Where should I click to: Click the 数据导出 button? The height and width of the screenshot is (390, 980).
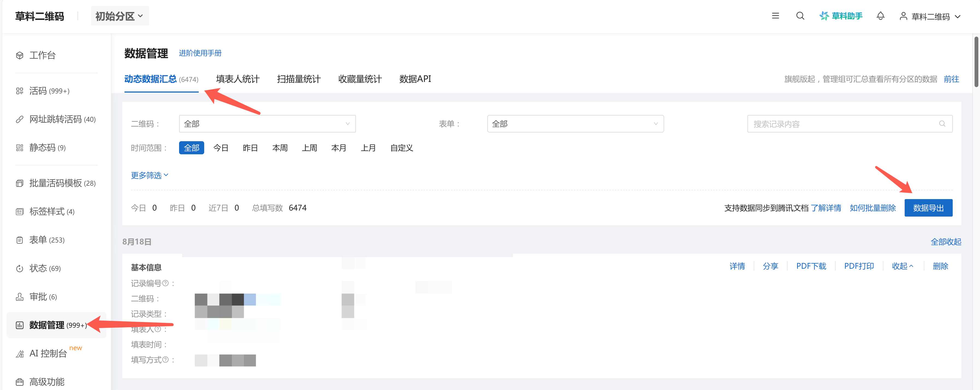pos(928,208)
